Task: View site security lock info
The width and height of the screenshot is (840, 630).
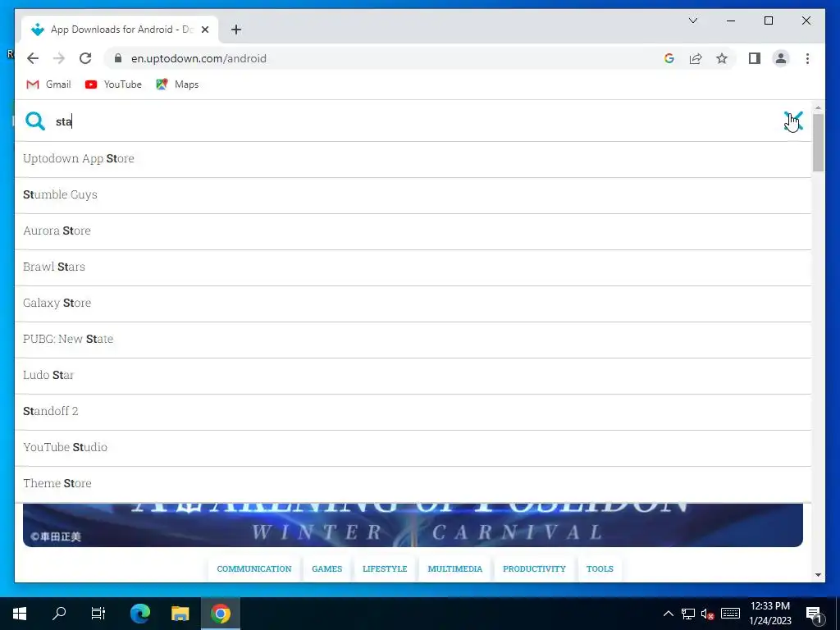Action: pos(118,58)
